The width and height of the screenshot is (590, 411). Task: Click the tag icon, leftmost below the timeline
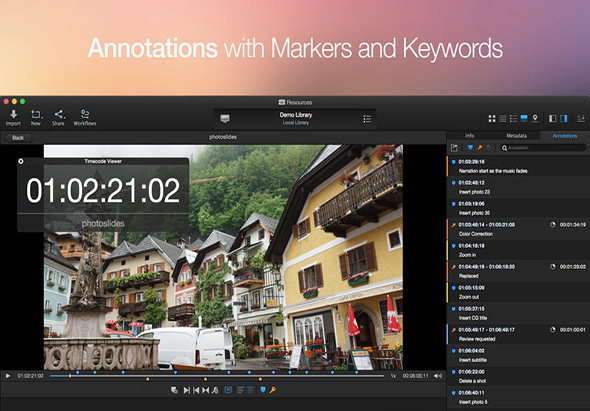[x=174, y=390]
